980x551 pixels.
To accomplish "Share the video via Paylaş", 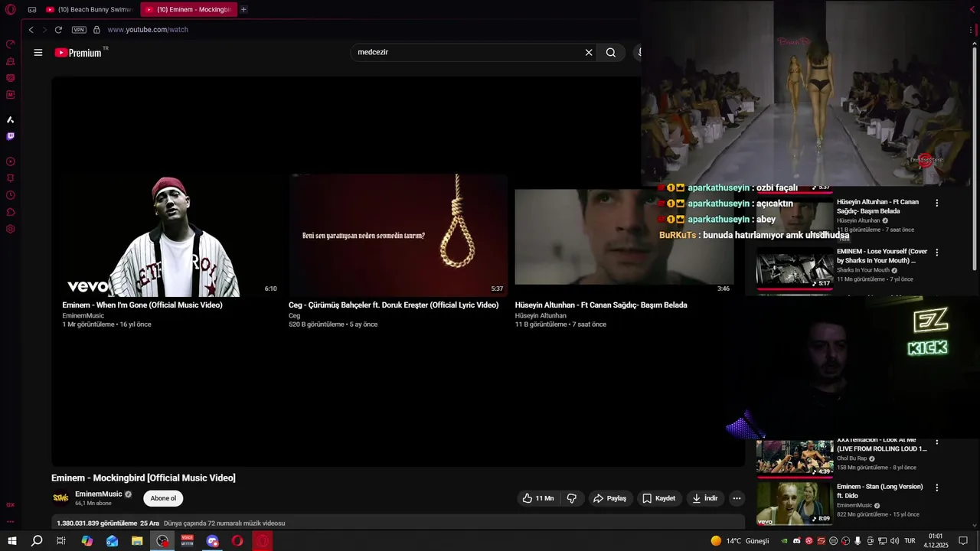I will point(609,498).
